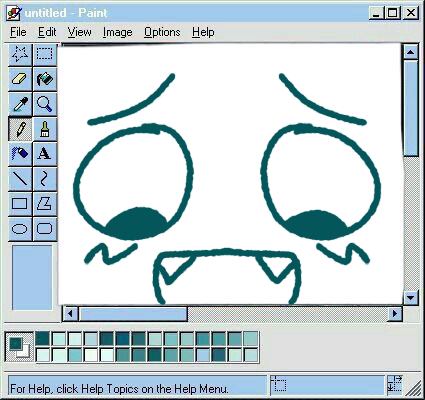Choose the Eraser tool
Screen dimensions: 425x400
pyautogui.click(x=20, y=79)
